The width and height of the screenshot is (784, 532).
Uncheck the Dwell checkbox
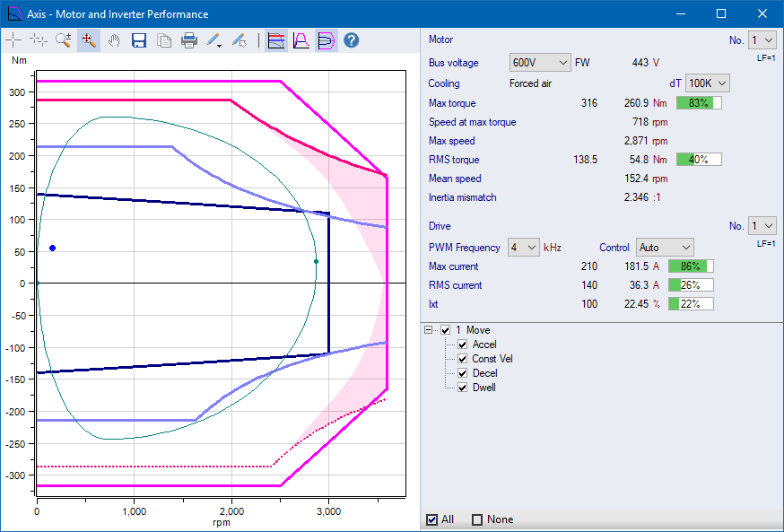coord(463,388)
